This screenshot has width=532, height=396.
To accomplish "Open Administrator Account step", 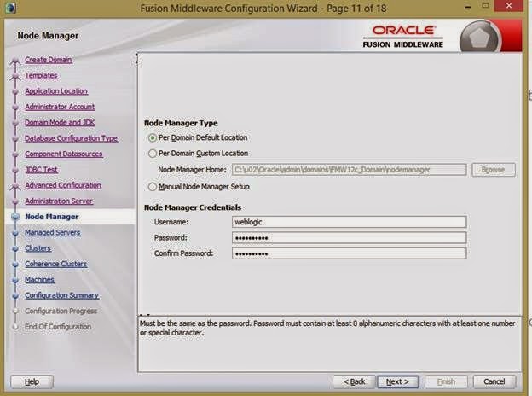I will point(60,107).
